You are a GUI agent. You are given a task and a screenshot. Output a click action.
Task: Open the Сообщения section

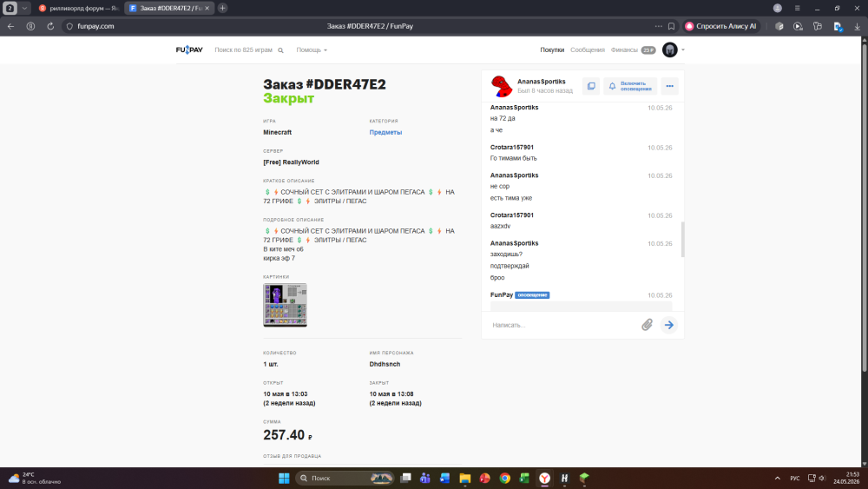(x=588, y=50)
